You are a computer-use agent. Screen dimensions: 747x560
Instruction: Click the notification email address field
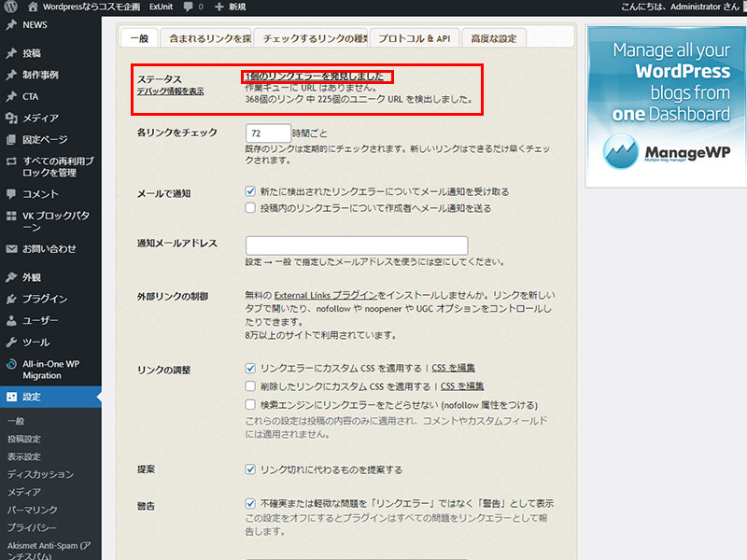pos(355,244)
